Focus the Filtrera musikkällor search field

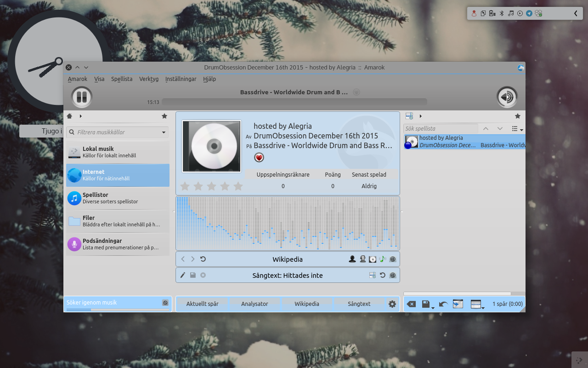pyautogui.click(x=117, y=132)
